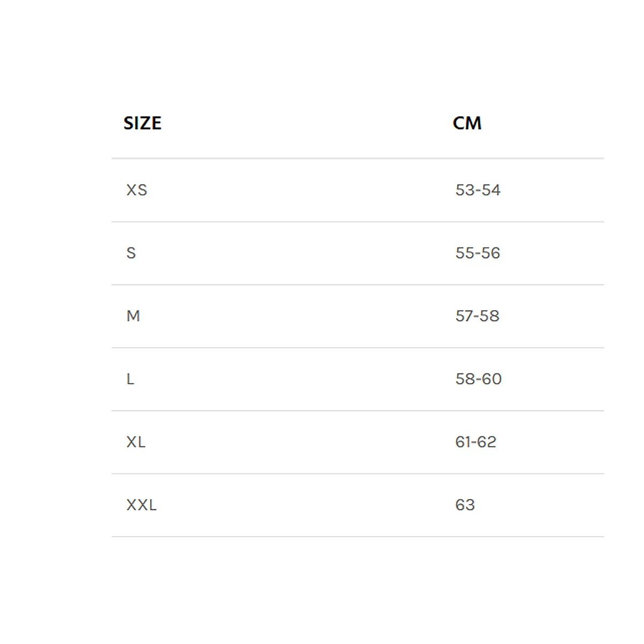Viewport: 644px width, 644px height.
Task: Click the divider line between XS and S rows
Action: (357, 222)
